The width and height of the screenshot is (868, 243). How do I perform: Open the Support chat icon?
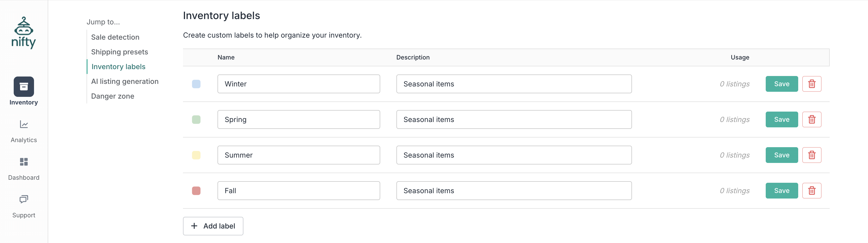(x=24, y=199)
